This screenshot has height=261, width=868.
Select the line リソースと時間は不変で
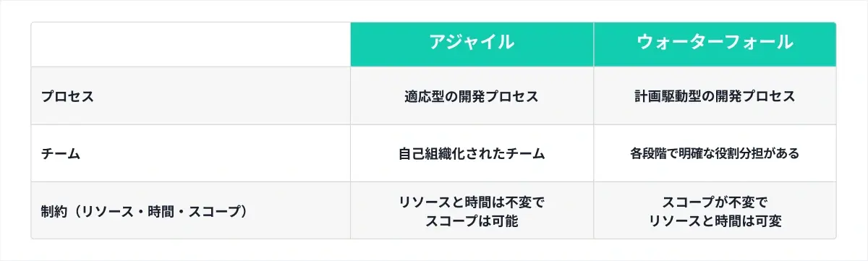point(472,203)
